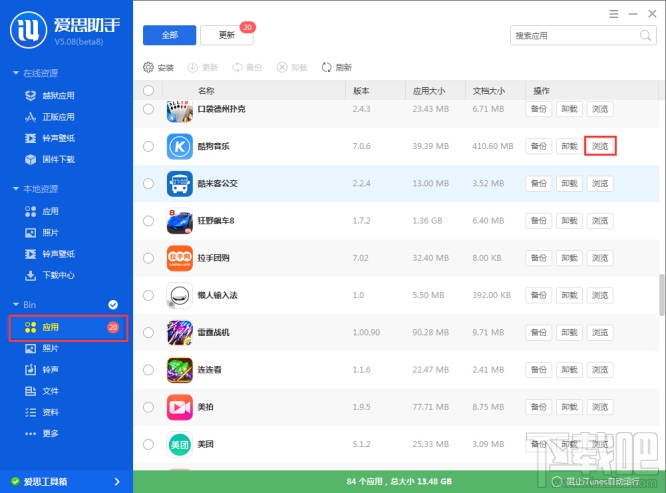The width and height of the screenshot is (666, 493).
Task: Open 照片 under 本地资源
Action: click(x=42, y=232)
